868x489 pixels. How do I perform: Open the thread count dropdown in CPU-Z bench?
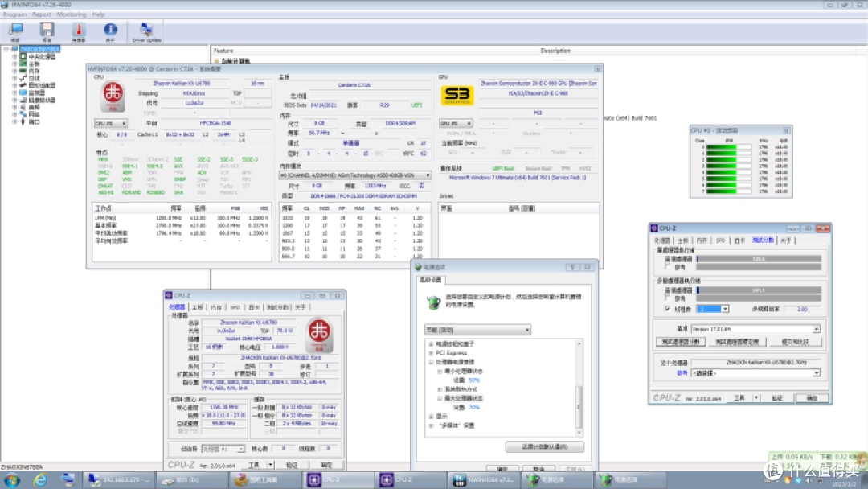pyautogui.click(x=725, y=309)
